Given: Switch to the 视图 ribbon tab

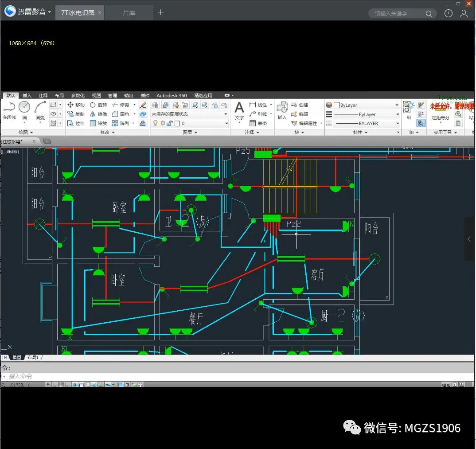Looking at the screenshot, I should tap(96, 95).
